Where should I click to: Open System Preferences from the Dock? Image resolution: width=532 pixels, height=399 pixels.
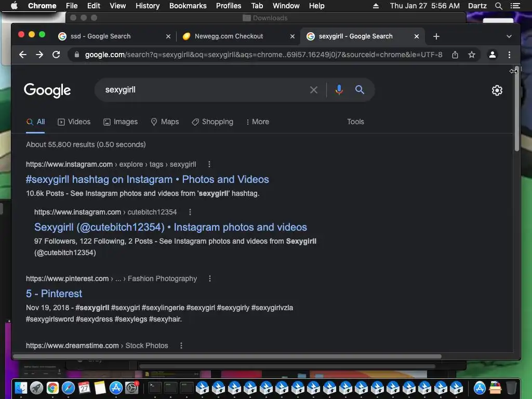(131, 388)
